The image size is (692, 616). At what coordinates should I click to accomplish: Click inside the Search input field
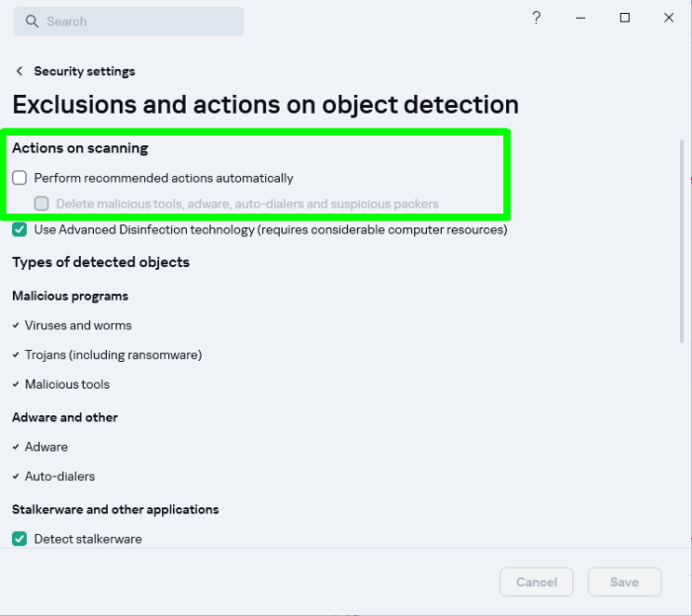coord(138,22)
